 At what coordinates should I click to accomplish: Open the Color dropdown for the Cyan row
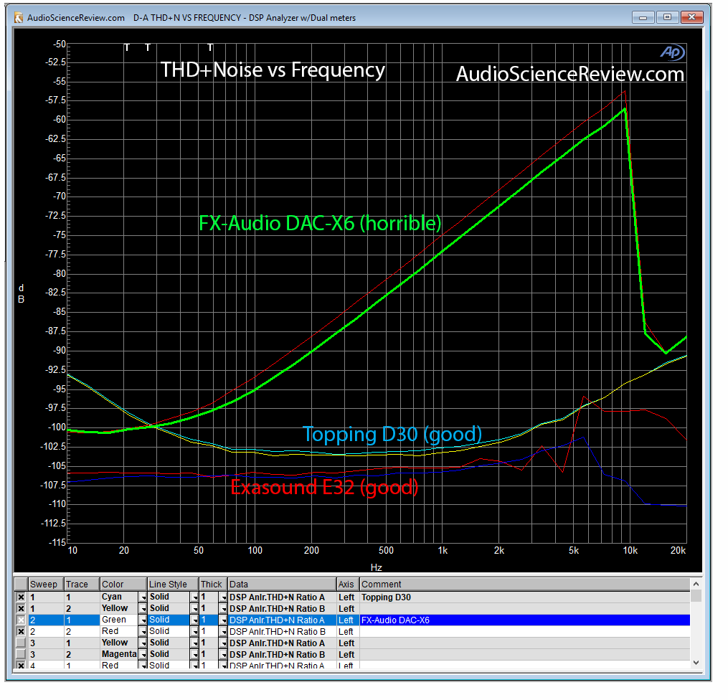tap(143, 597)
